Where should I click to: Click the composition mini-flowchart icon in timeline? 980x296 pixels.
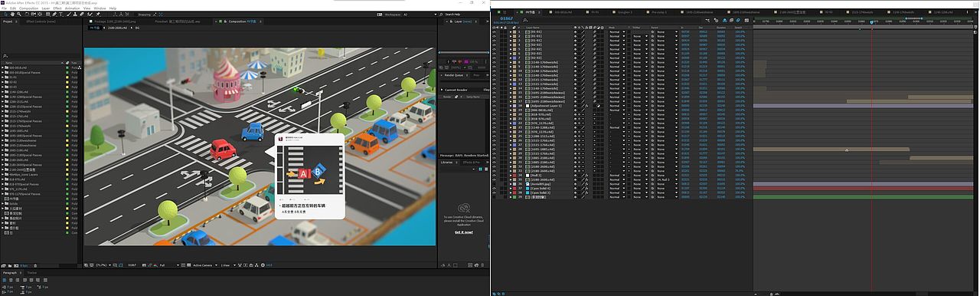pyautogui.click(x=707, y=20)
